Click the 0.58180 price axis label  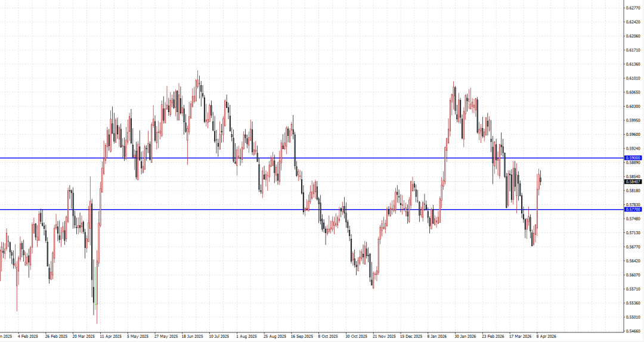(634, 191)
